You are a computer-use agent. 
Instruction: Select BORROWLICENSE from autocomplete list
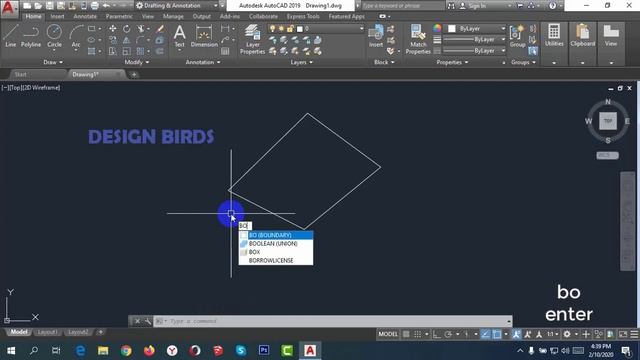tap(276, 260)
